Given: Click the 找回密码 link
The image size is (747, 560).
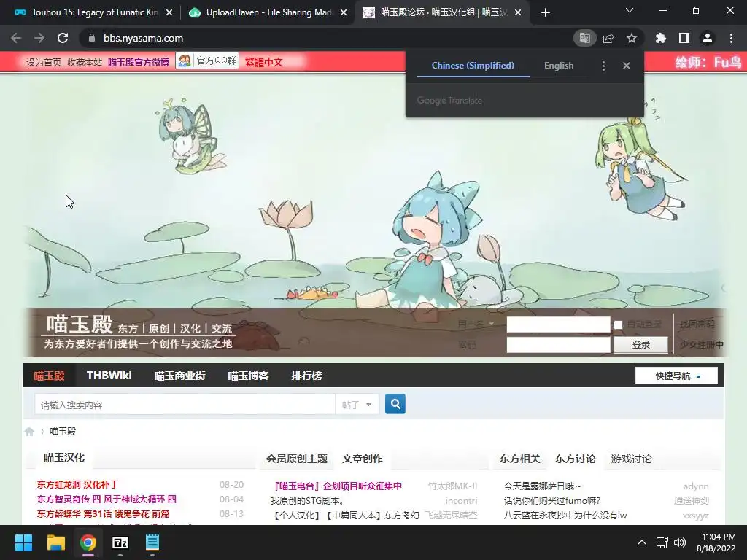Looking at the screenshot, I should (x=697, y=324).
